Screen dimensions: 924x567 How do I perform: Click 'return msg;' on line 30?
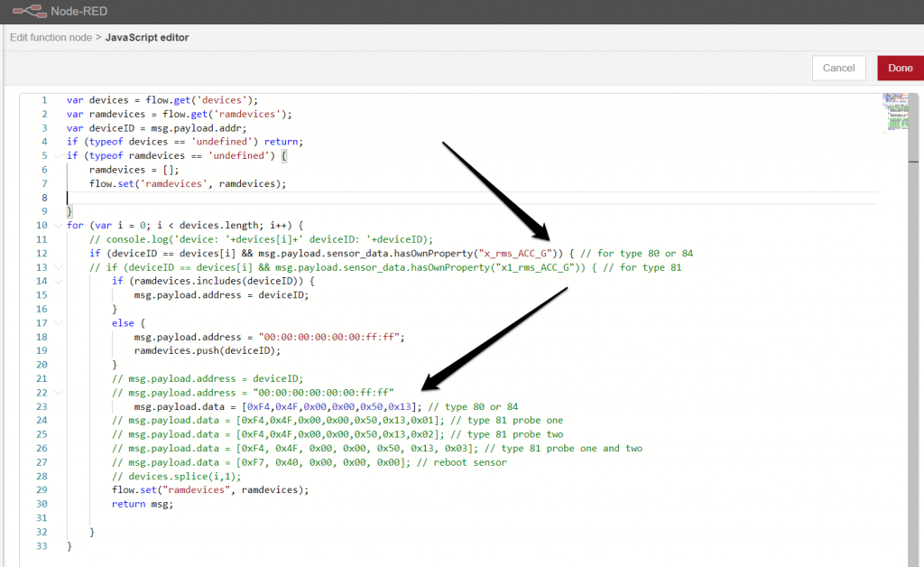click(x=143, y=504)
